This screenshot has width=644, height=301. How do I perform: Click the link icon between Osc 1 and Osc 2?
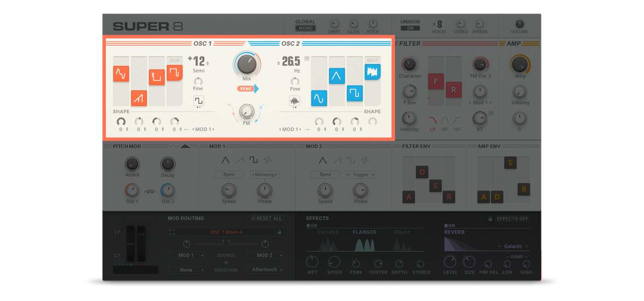click(150, 191)
